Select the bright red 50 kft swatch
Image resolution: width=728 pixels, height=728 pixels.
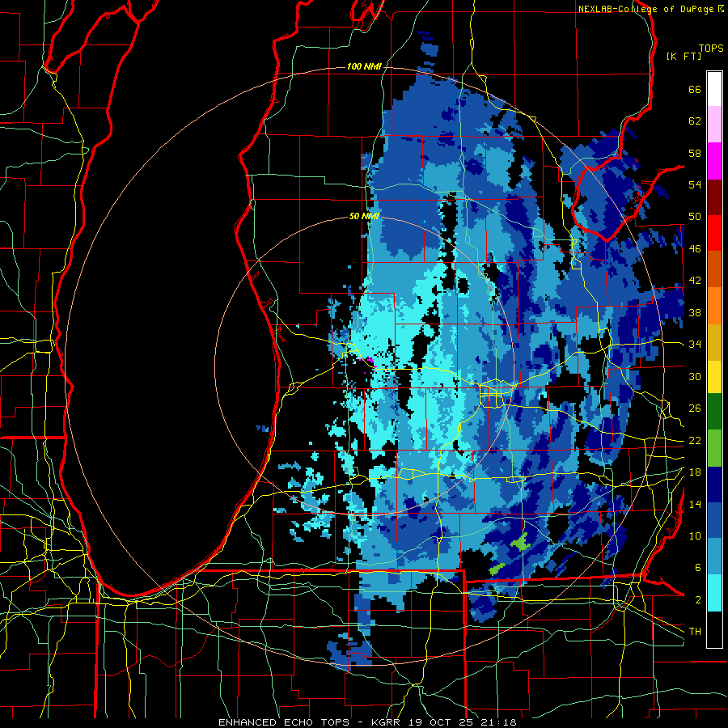(x=714, y=233)
